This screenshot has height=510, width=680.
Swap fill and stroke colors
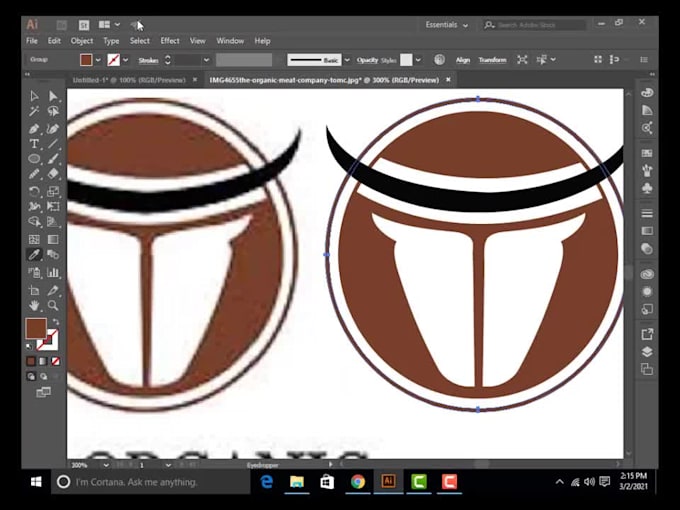point(55,322)
